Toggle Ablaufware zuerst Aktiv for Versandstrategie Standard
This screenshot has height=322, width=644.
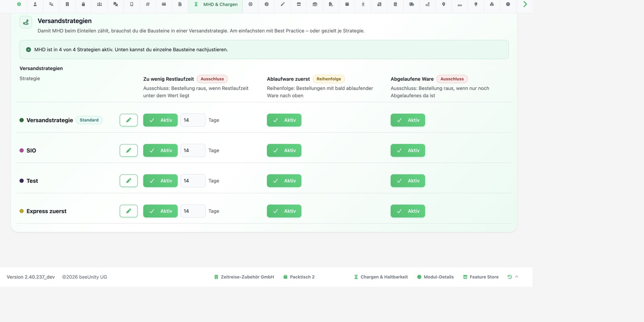[x=284, y=120]
